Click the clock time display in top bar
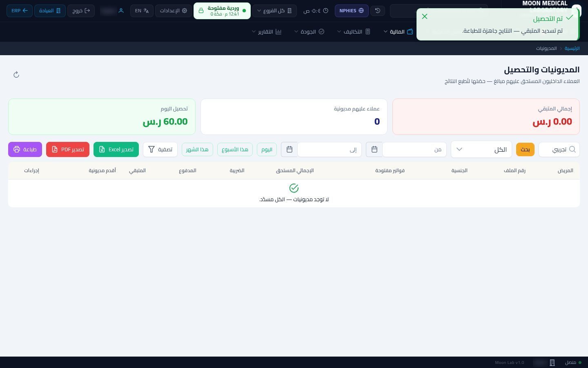588x368 pixels. (x=316, y=11)
